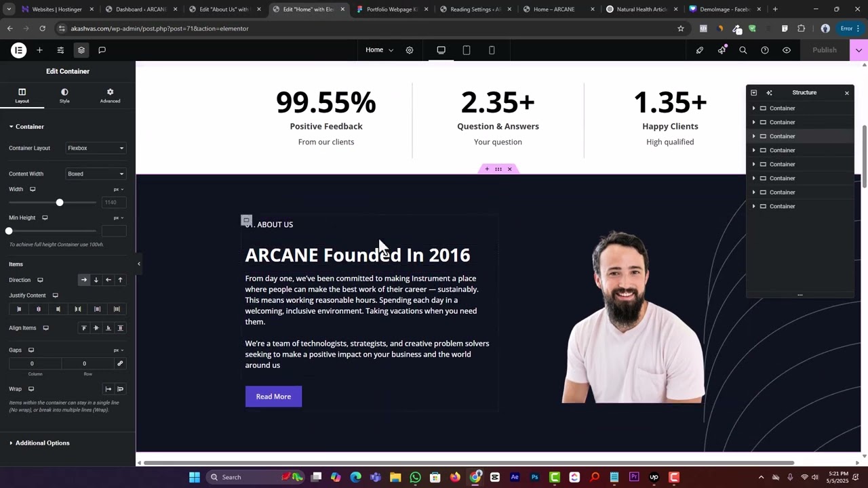
Task: Open Content Width Boxed dropdown
Action: [x=96, y=174]
